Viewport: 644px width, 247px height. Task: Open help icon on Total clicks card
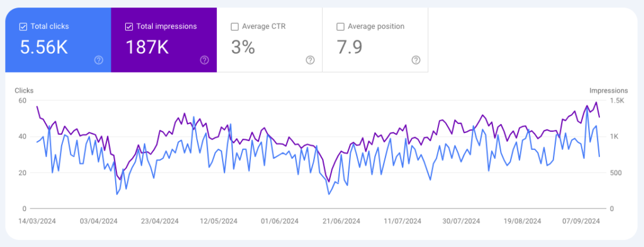coord(99,60)
